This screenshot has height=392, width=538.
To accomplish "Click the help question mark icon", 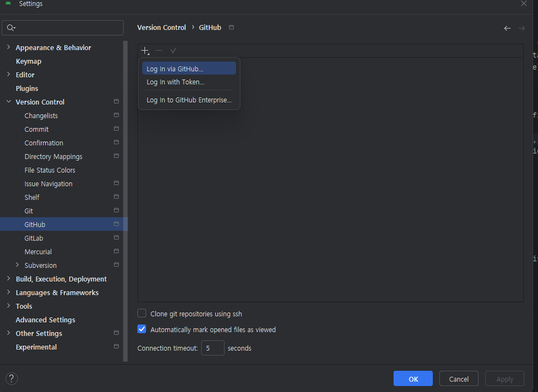I will [11, 378].
